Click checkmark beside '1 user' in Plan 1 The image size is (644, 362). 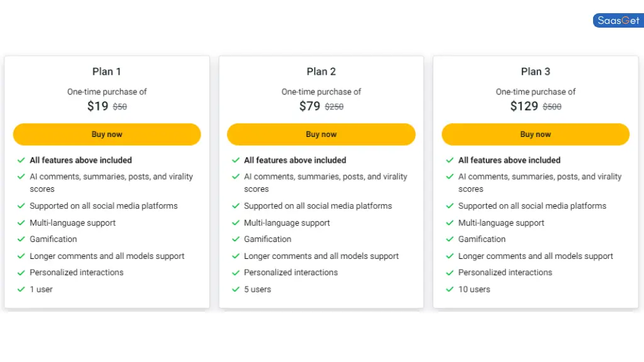click(x=21, y=289)
